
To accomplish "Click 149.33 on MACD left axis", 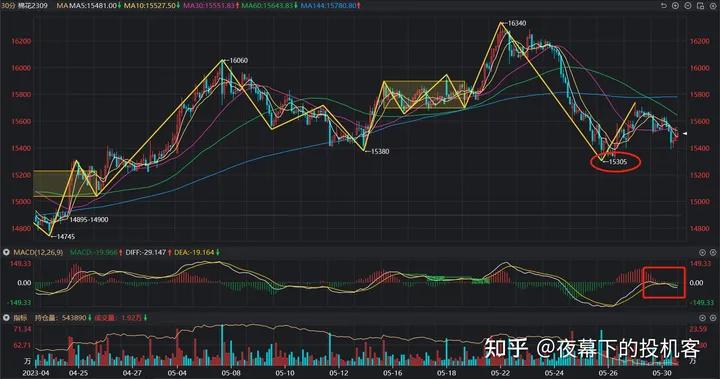I will pyautogui.click(x=21, y=264).
